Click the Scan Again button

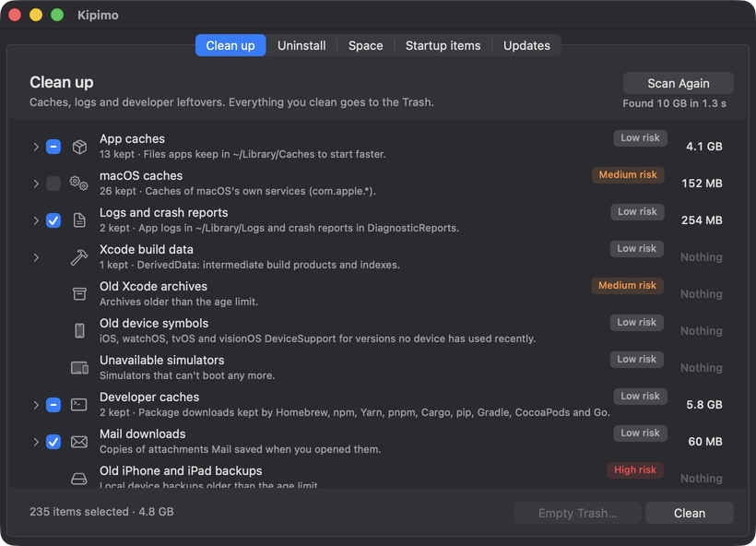click(679, 83)
